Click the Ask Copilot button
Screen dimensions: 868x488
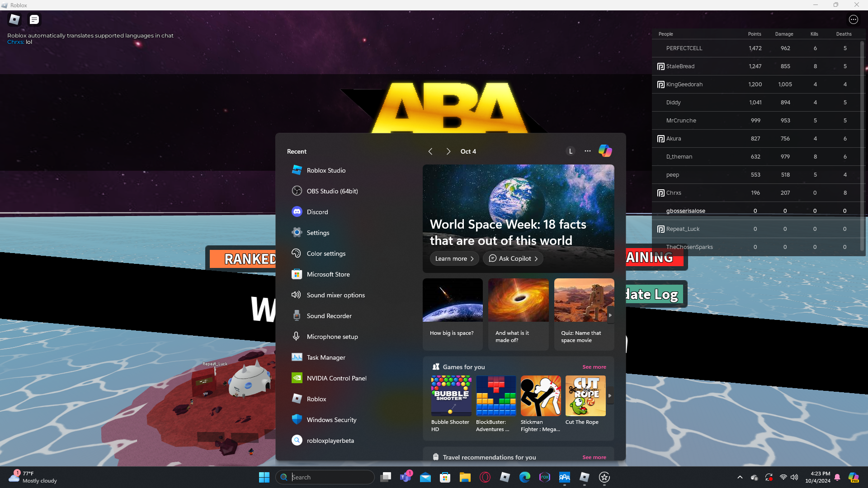pos(513,258)
